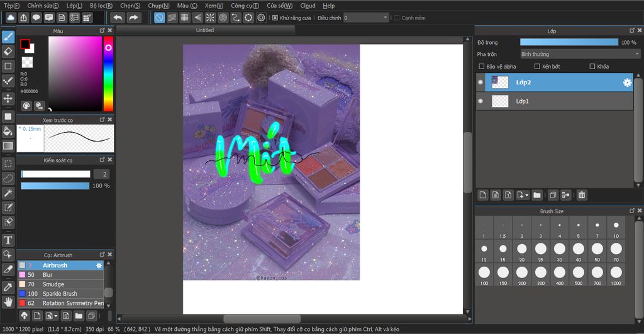The height and width of the screenshot is (334, 644).
Task: Open the Help menu
Action: [328, 6]
